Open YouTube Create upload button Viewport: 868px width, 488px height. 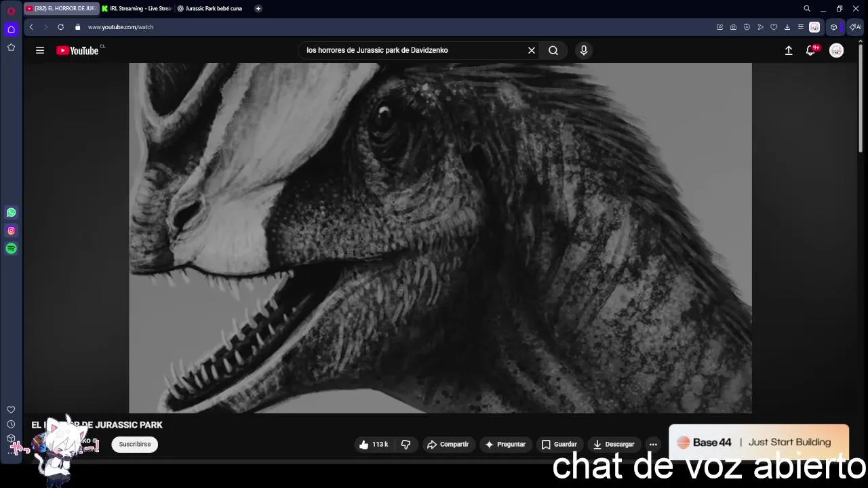pos(789,50)
